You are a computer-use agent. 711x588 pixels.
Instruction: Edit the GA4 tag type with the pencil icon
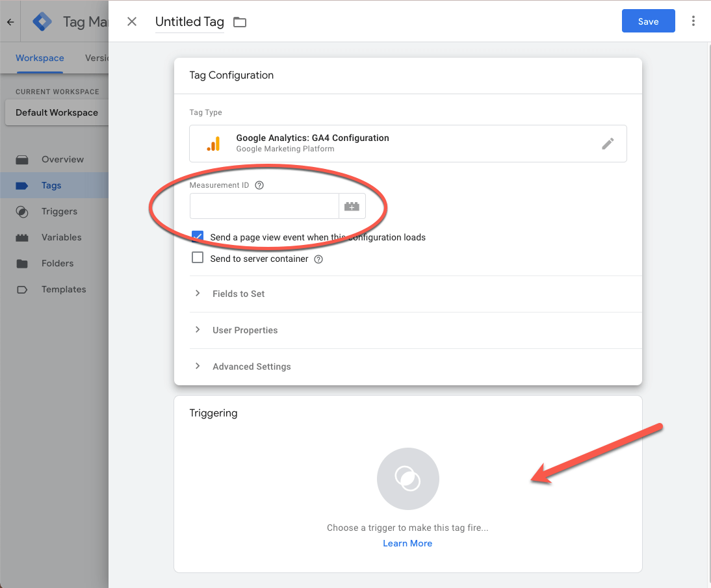[608, 144]
